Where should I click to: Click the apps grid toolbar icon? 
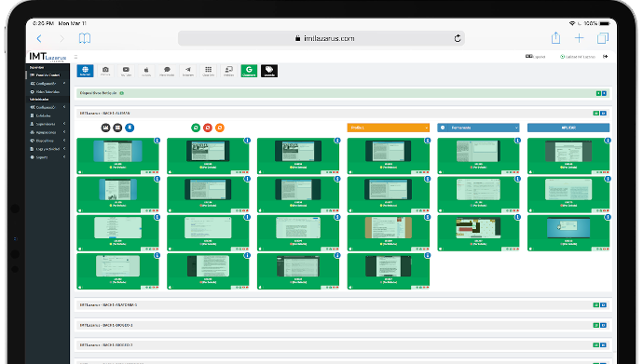point(209,71)
